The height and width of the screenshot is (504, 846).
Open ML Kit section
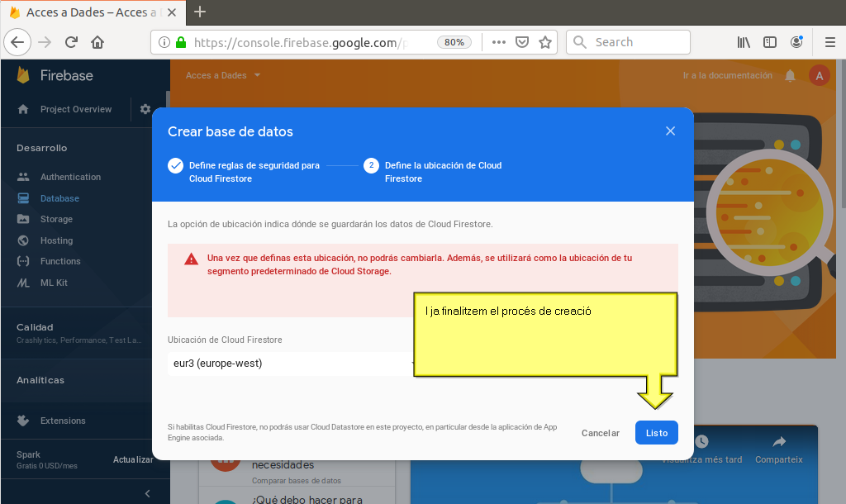54,283
